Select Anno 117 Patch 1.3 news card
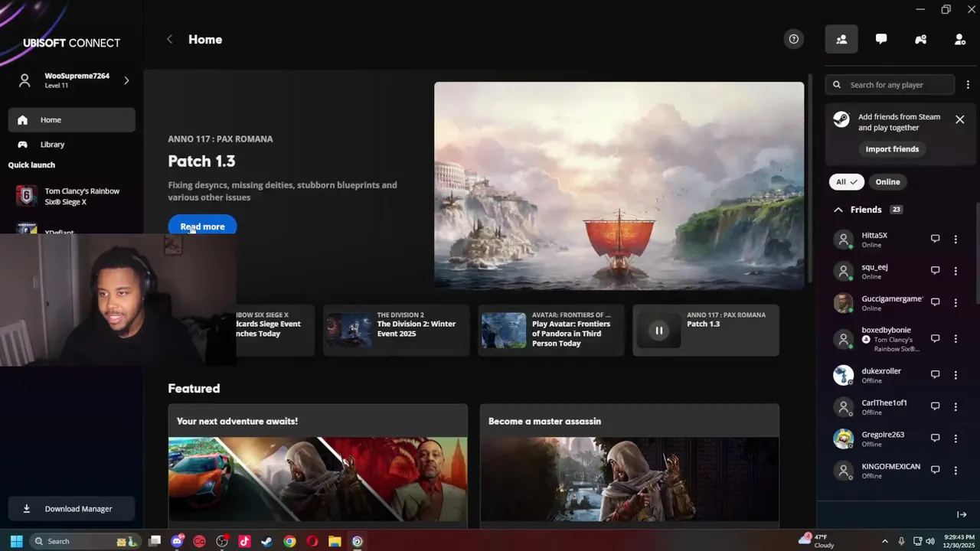Image resolution: width=980 pixels, height=551 pixels. click(706, 330)
